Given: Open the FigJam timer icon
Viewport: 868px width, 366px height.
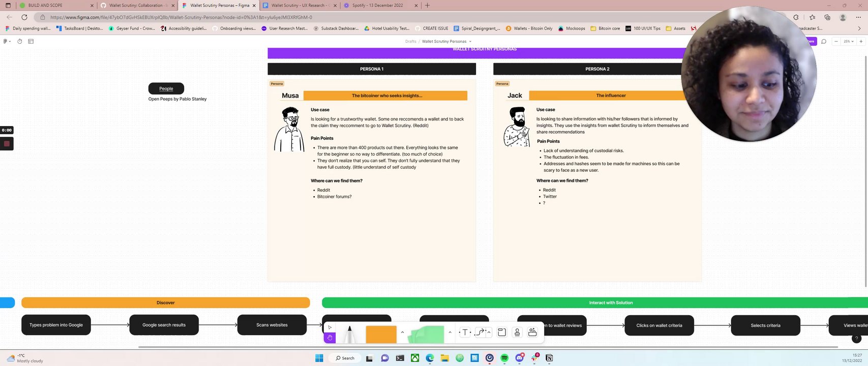Looking at the screenshot, I should click(x=20, y=41).
